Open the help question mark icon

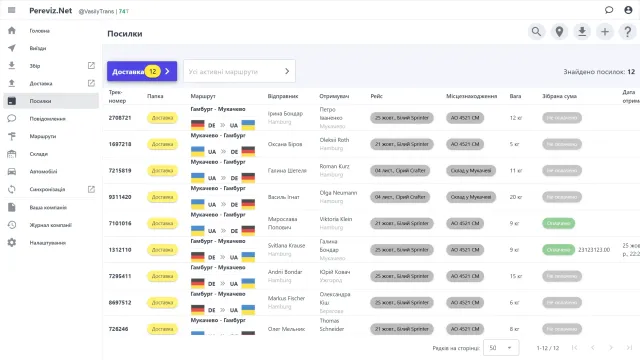pos(628,31)
